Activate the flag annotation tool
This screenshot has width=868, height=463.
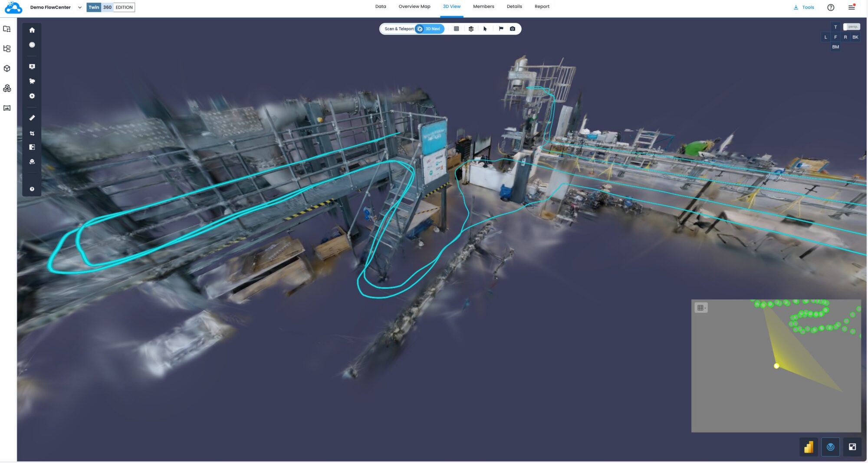[501, 29]
